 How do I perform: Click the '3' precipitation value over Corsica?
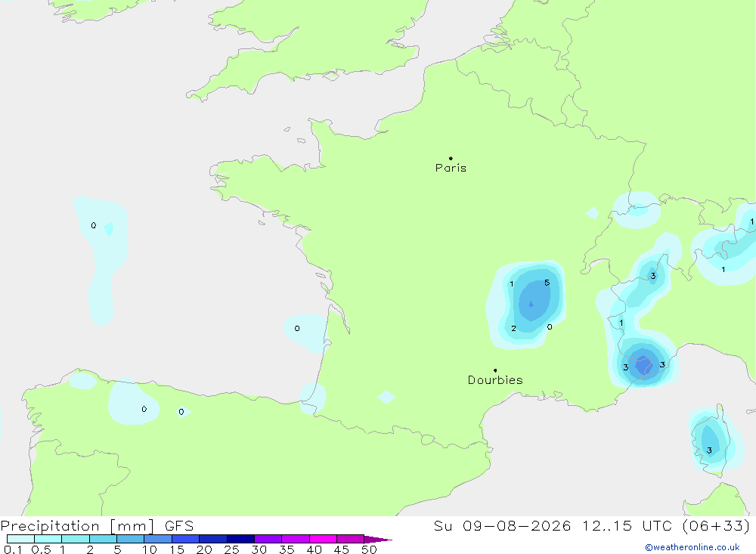(709, 450)
